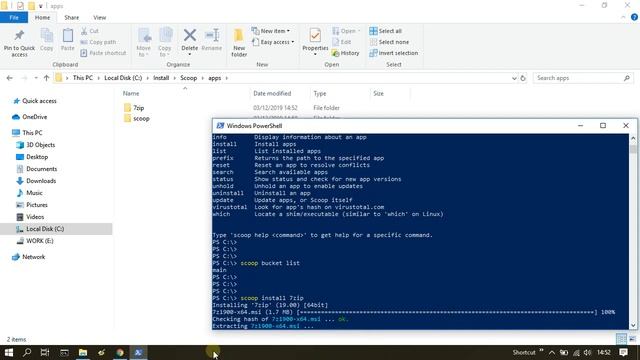Open OneDrive in navigation pane

click(x=34, y=117)
